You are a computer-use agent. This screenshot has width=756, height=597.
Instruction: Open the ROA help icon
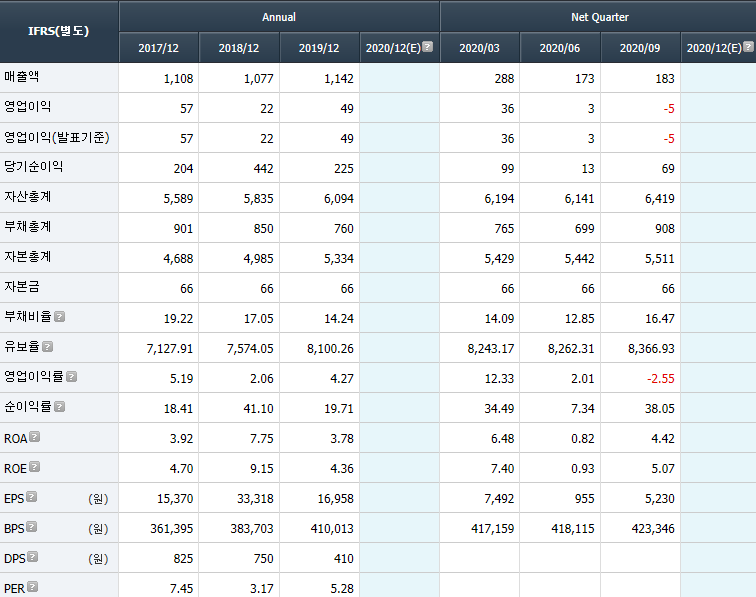tap(34, 436)
